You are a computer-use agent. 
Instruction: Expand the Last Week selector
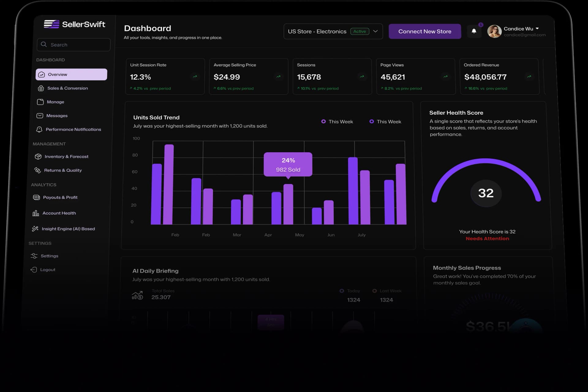[375, 291]
